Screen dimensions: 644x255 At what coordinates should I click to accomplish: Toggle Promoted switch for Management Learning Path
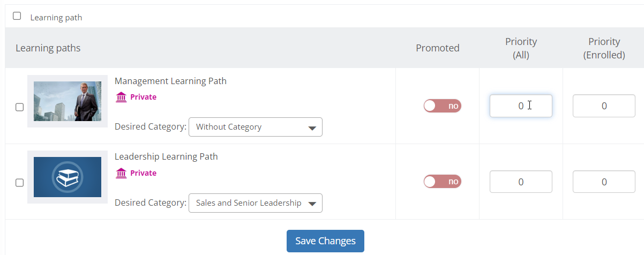coord(442,106)
